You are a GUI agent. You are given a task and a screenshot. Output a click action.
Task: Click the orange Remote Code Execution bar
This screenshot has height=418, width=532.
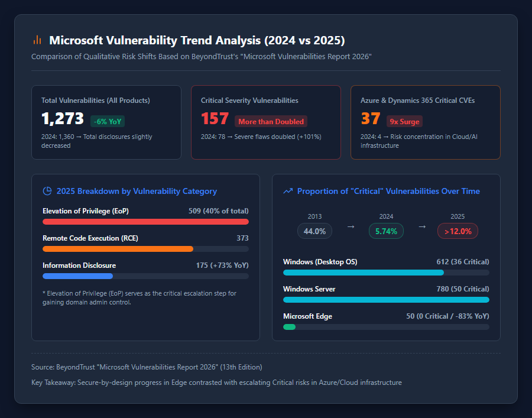coord(118,249)
